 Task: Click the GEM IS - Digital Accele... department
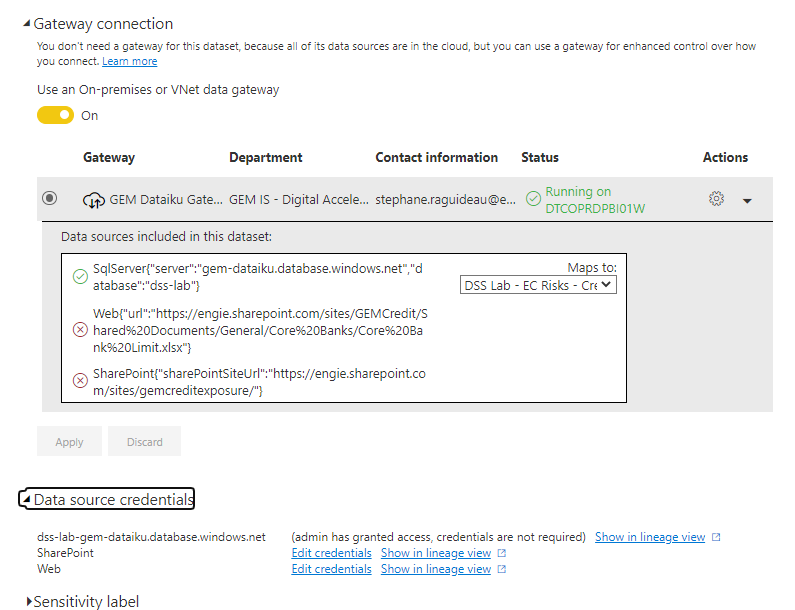click(x=299, y=200)
